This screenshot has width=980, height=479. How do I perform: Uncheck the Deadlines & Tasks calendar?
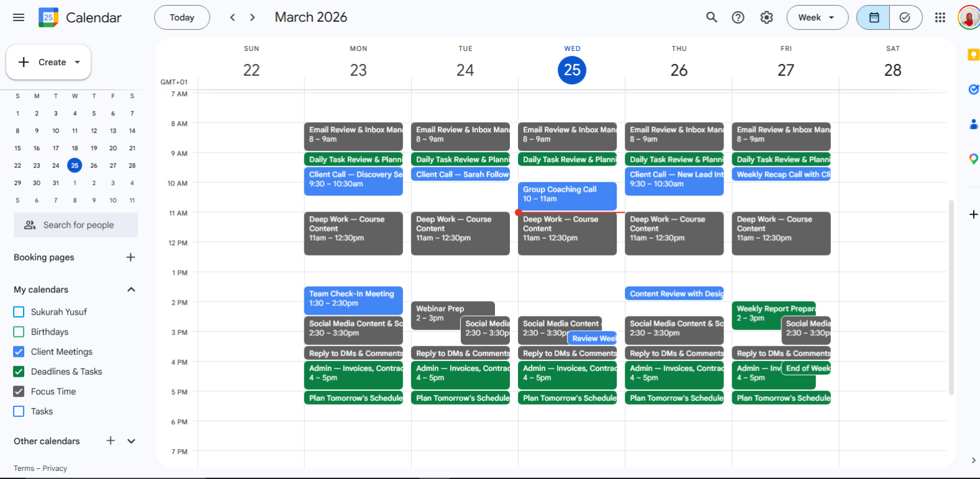click(x=19, y=371)
